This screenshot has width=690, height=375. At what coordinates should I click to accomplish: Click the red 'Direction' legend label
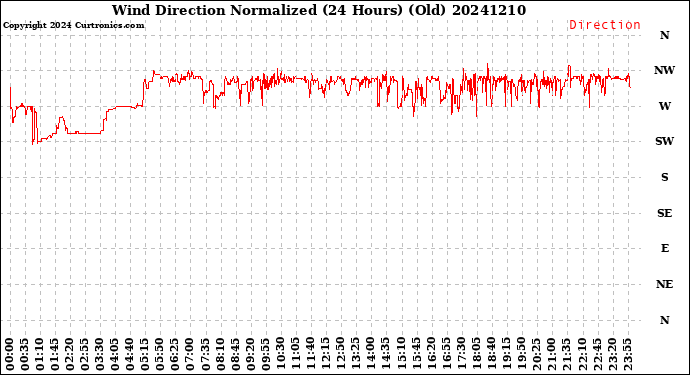605,25
